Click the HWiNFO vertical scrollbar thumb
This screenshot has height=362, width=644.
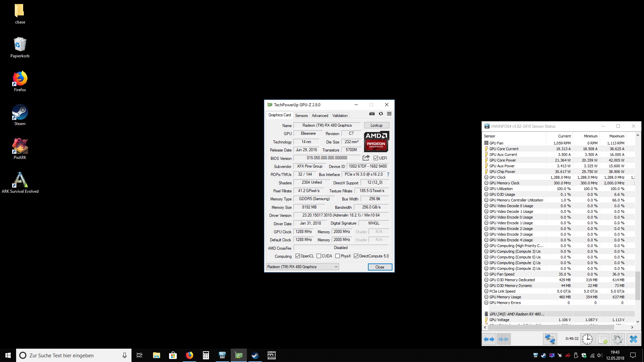(x=638, y=285)
